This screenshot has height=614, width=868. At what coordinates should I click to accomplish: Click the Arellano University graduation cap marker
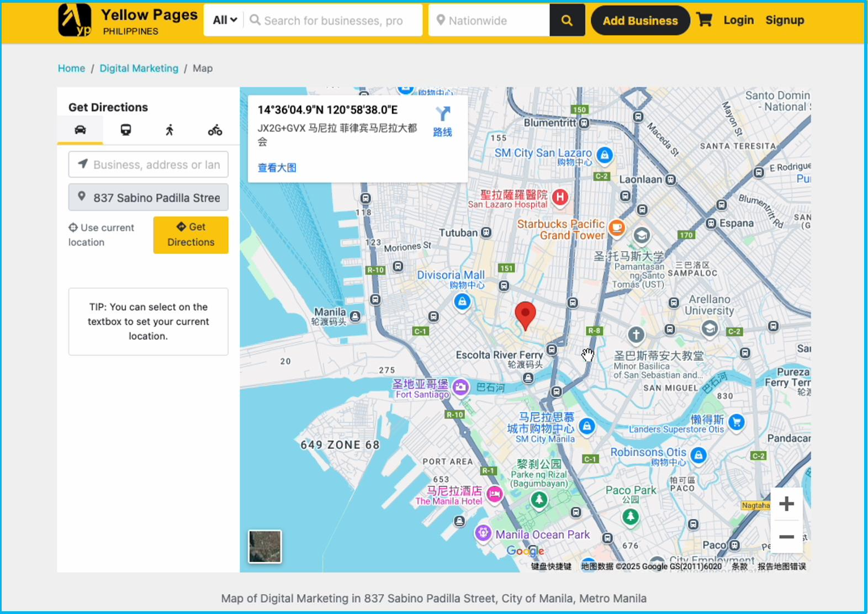coord(710,329)
